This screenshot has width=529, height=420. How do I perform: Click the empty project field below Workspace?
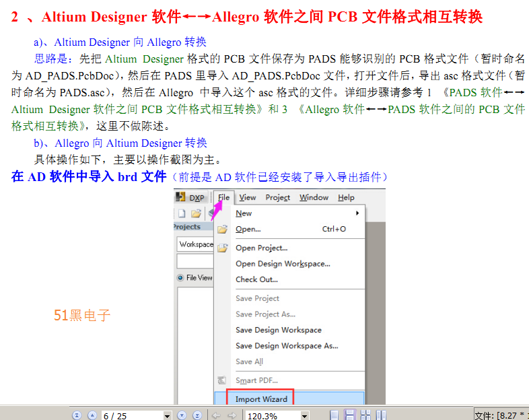pos(195,261)
